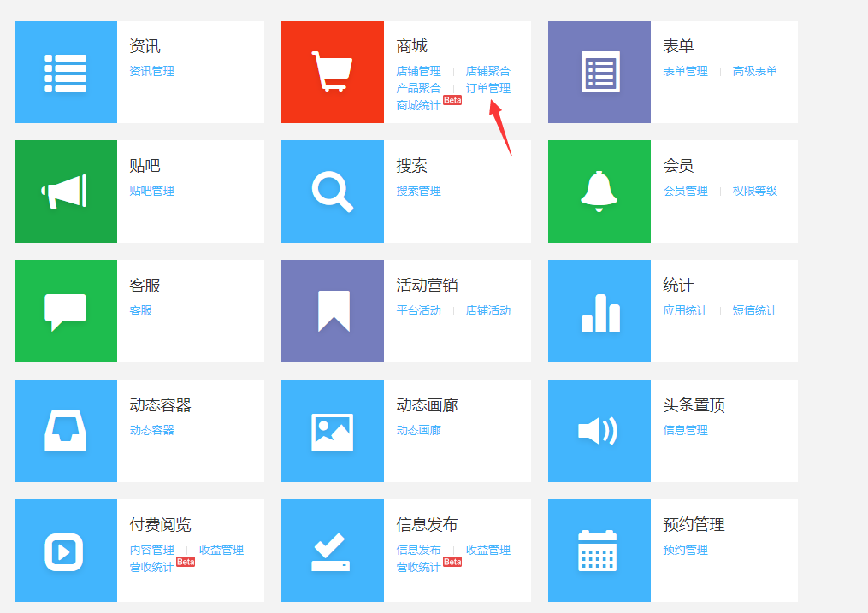Select the inbox tray 动态容器 icon

pyautogui.click(x=65, y=431)
